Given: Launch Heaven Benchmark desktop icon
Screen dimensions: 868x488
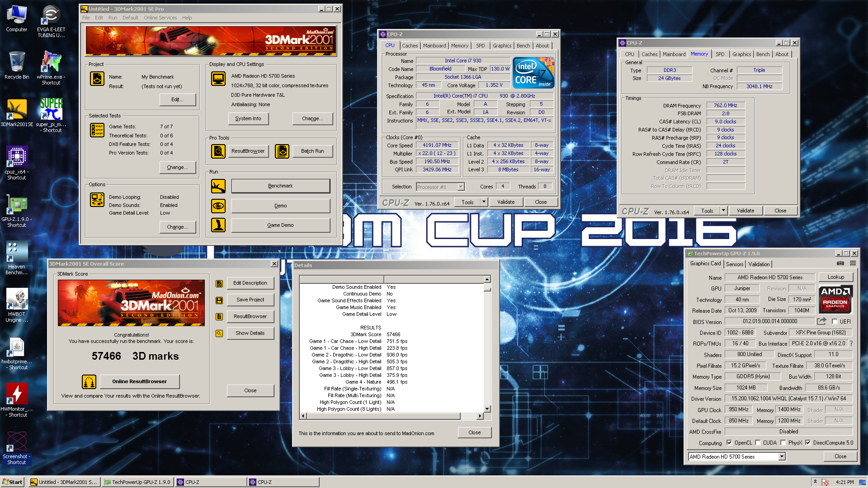Looking at the screenshot, I should click(x=17, y=258).
